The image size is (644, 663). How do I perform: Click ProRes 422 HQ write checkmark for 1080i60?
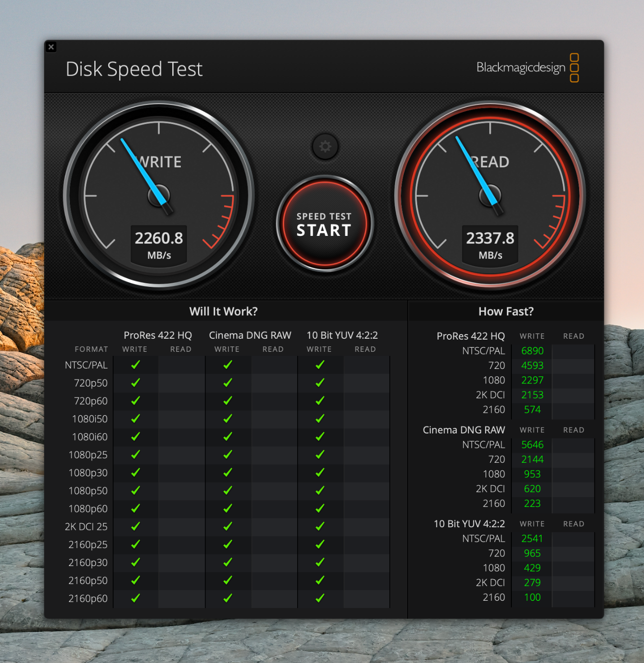[x=135, y=437]
